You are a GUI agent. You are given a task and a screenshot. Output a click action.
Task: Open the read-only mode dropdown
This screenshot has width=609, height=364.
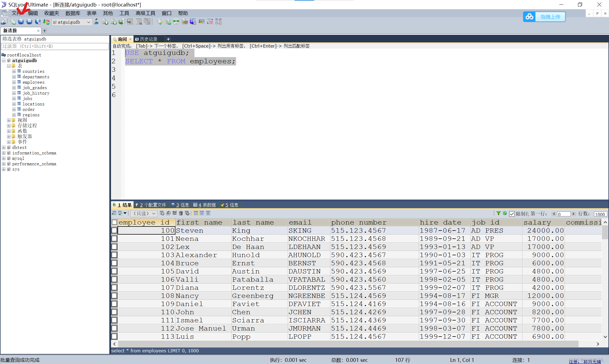tap(153, 213)
